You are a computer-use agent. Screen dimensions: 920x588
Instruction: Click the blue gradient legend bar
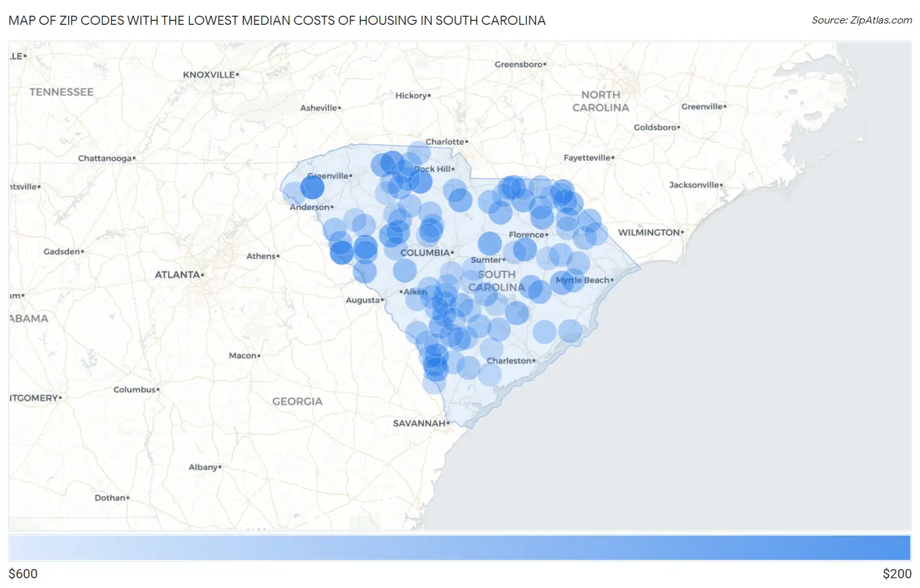[x=459, y=547]
